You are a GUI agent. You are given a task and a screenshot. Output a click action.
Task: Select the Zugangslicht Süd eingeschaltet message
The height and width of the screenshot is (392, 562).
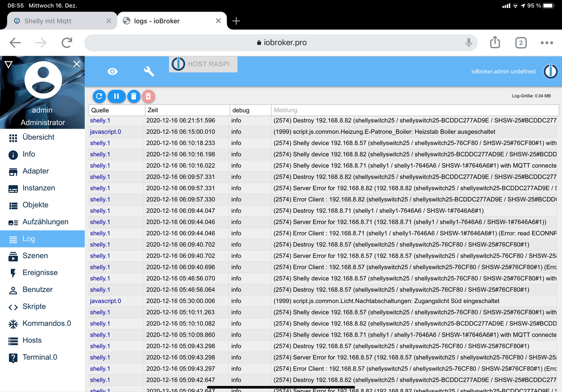tap(386, 301)
